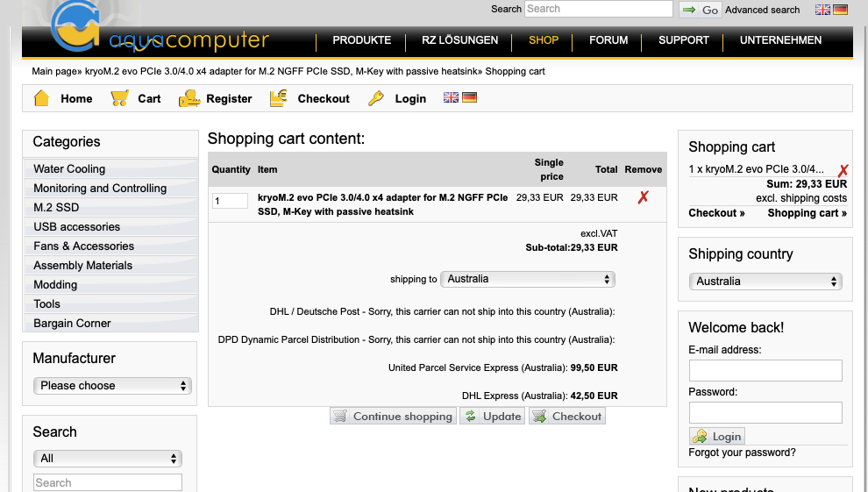Open the 'shipping to' Australia dropdown
868x492 pixels.
click(x=528, y=279)
